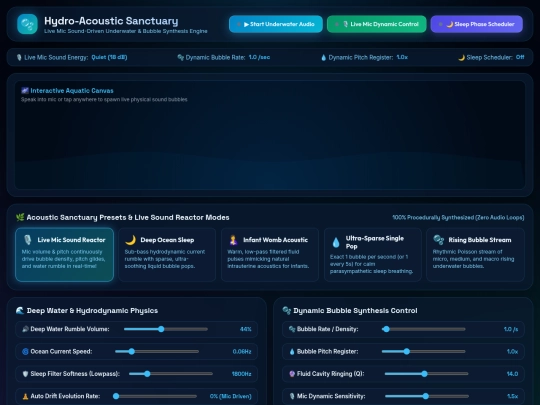Select the Live Mic Sound Reactor preset
Screen dimensions: 540x405
pos(64,255)
